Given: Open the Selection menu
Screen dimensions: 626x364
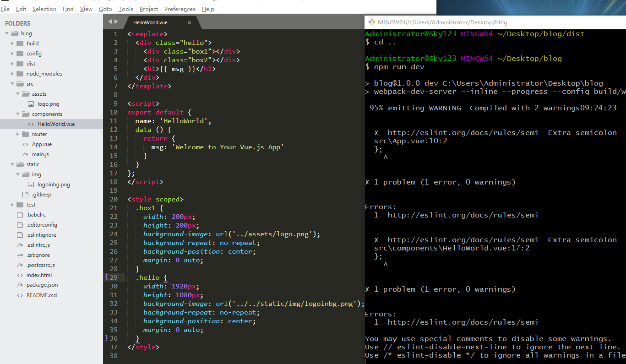Looking at the screenshot, I should click(x=44, y=9).
